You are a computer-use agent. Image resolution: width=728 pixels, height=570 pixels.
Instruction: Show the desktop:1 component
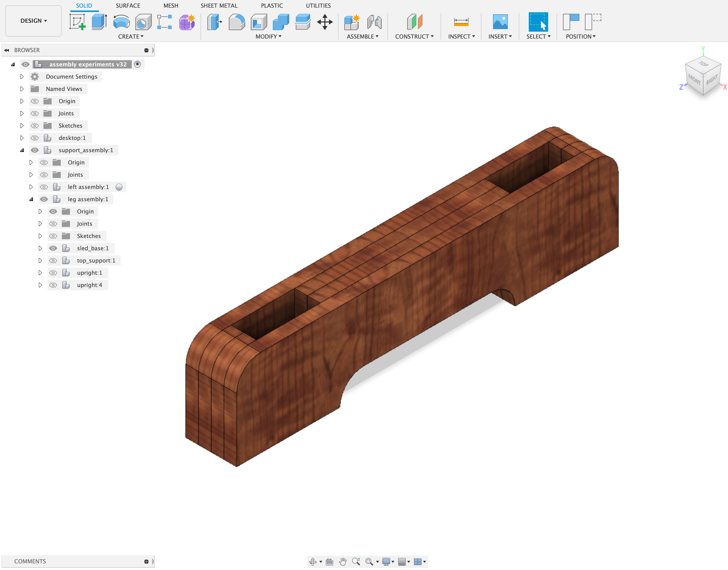[35, 138]
